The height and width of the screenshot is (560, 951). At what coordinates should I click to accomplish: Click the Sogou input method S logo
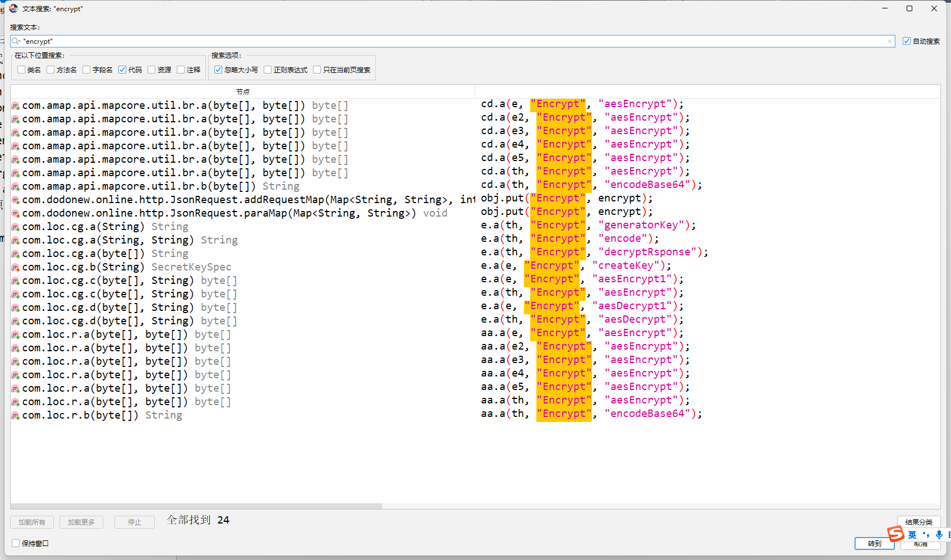(x=895, y=534)
